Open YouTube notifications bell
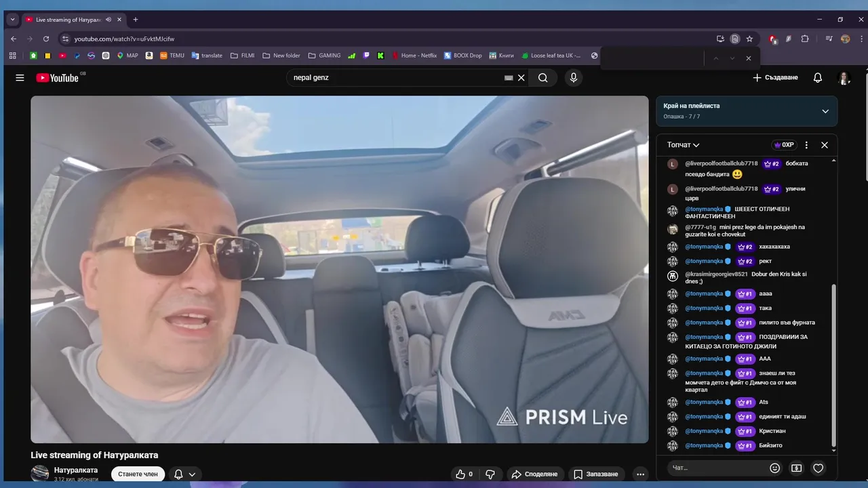Image resolution: width=868 pixels, height=488 pixels. coord(818,78)
